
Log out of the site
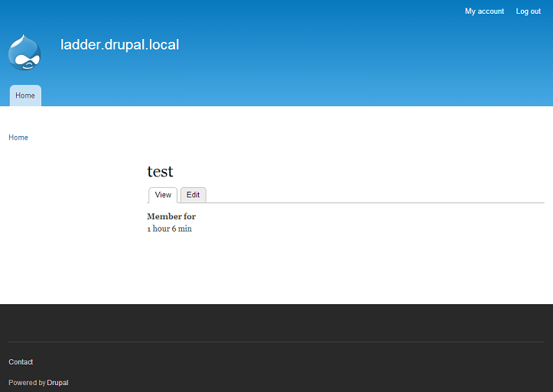pyautogui.click(x=528, y=11)
